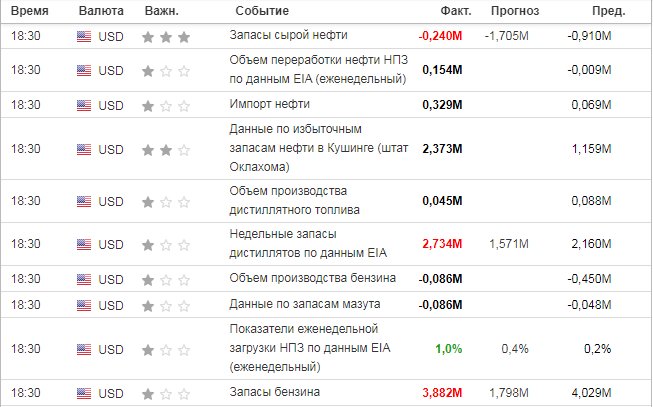The height and width of the screenshot is (407, 653).
Task: Click the green 1,0% actual value
Action: coord(449,349)
